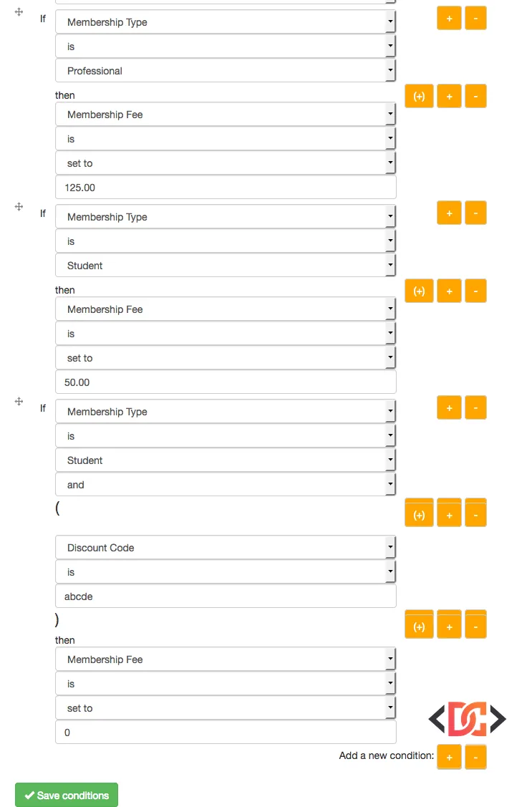Viewport: 532px width, 807px height.
Task: Click the (+) icon beside the closing parenthesis
Action: pyautogui.click(x=419, y=624)
